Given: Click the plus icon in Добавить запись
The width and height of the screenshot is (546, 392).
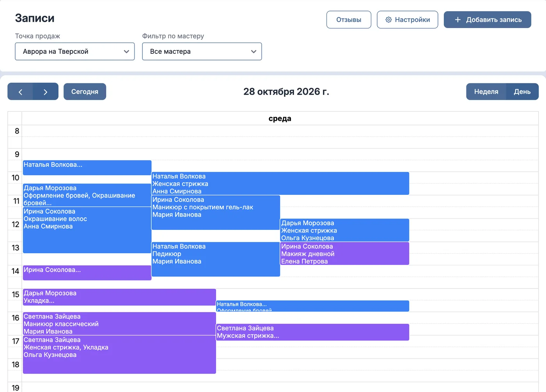Looking at the screenshot, I should [x=458, y=20].
